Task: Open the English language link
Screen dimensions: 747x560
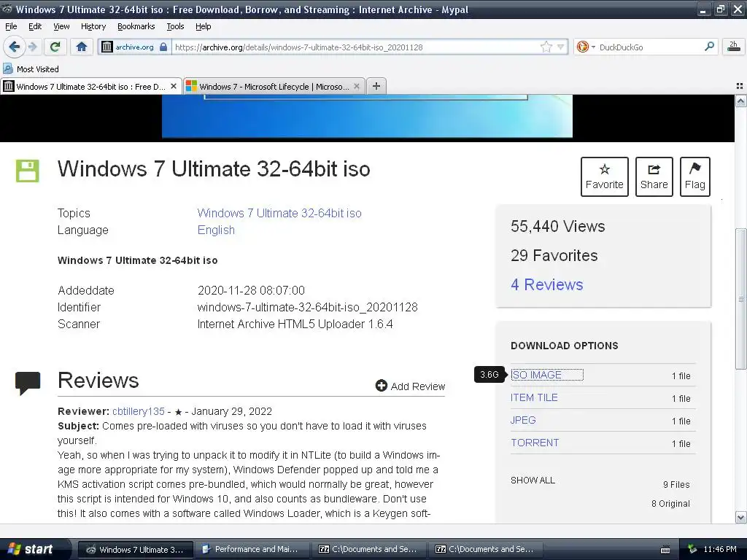Action: click(216, 230)
